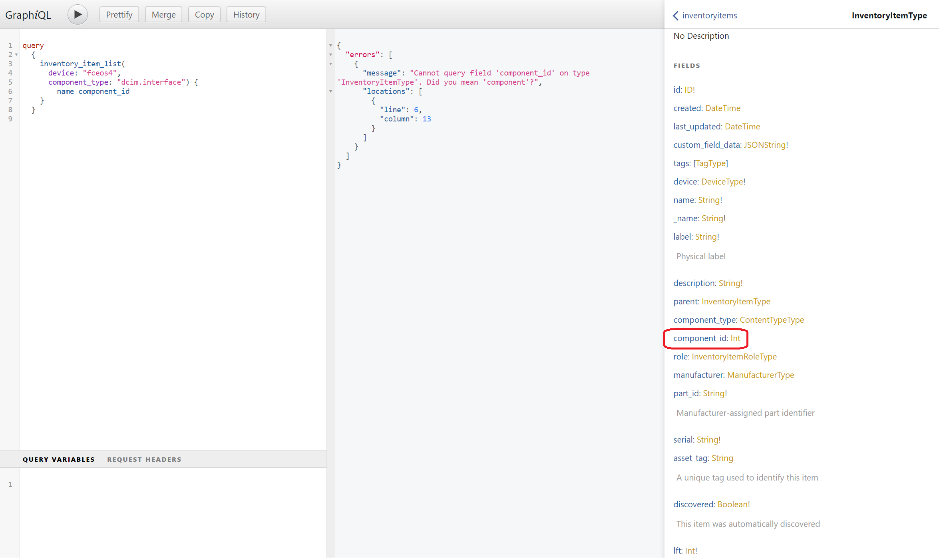939x560 pixels.
Task: Click the component_id field in docs
Action: pos(700,338)
